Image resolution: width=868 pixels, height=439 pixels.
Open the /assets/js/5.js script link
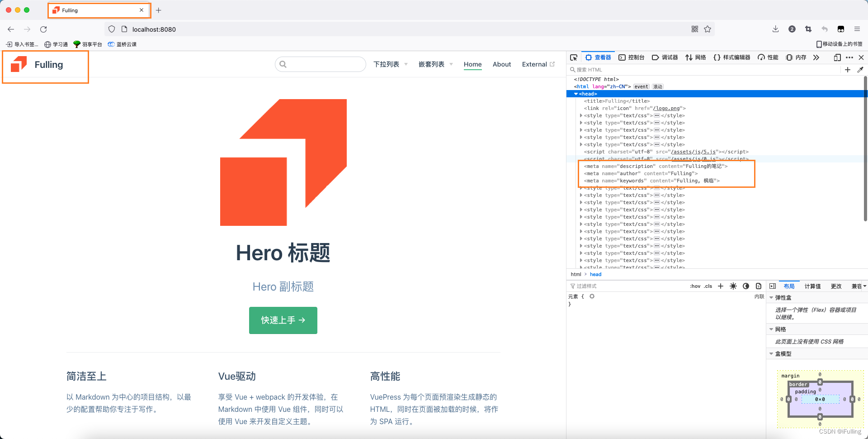tap(693, 152)
